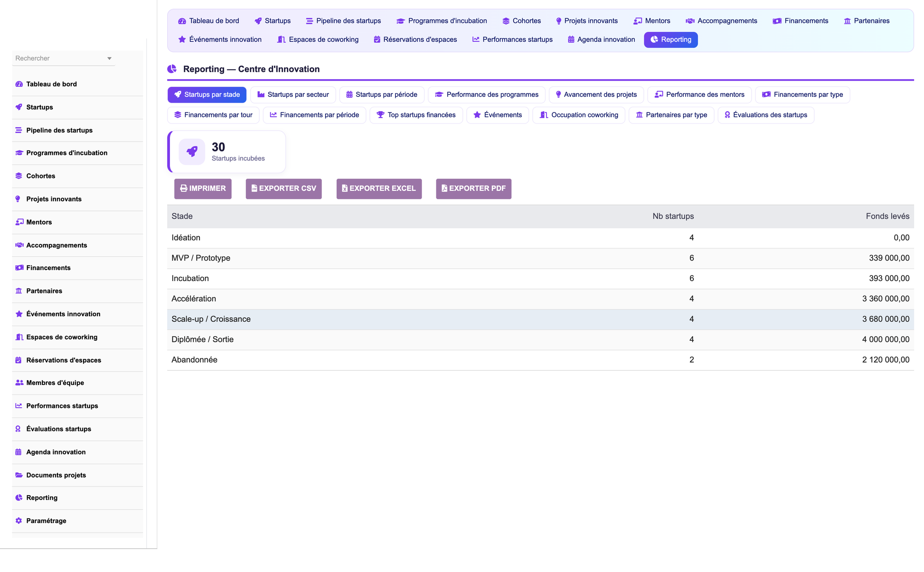Switch to the Startups par stade report
The height and width of the screenshot is (572, 924).
coord(207,94)
